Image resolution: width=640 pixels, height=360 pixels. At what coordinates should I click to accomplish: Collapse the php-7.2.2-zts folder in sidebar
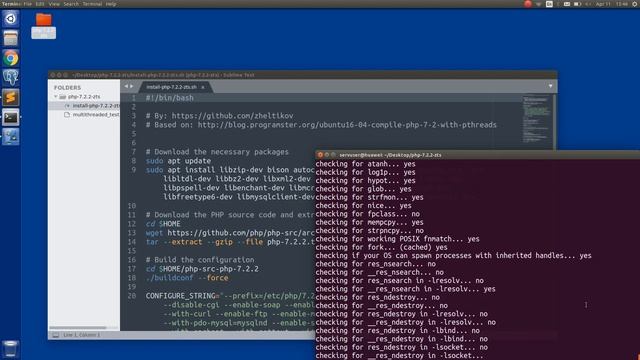56,97
